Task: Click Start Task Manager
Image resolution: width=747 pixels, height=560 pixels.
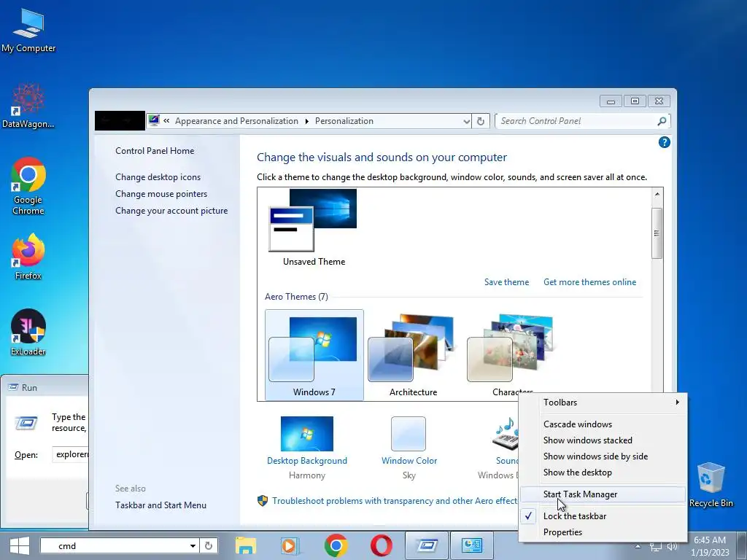Action: coord(603,494)
